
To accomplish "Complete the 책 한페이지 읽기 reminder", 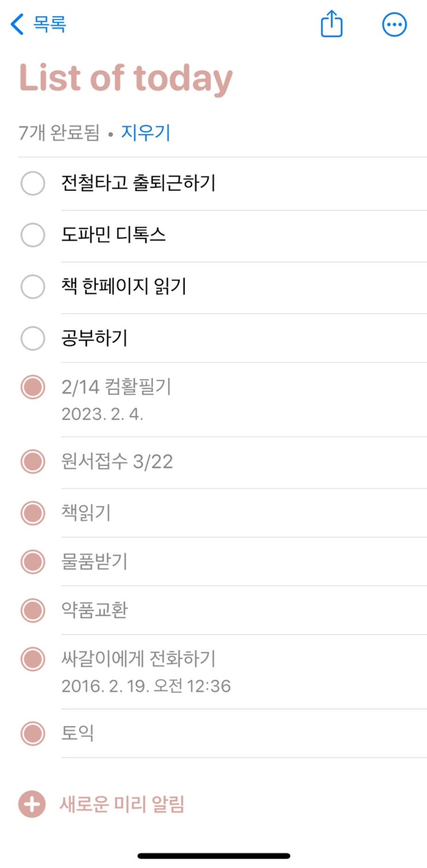I will click(x=33, y=287).
